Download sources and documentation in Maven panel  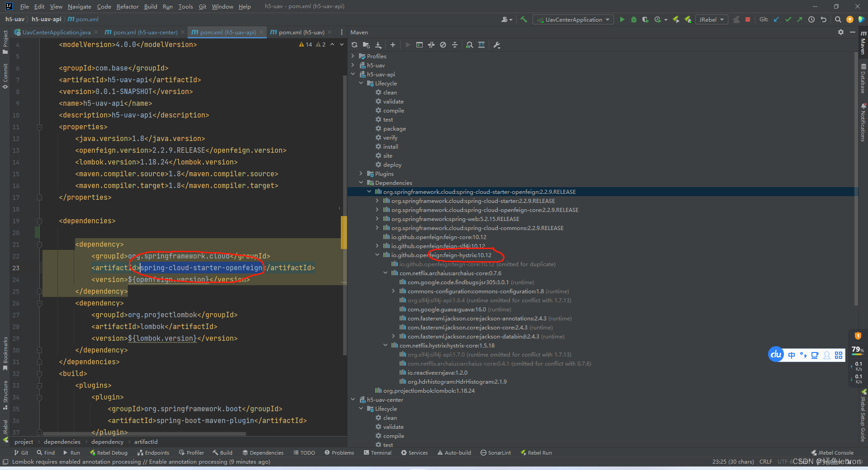[x=378, y=45]
